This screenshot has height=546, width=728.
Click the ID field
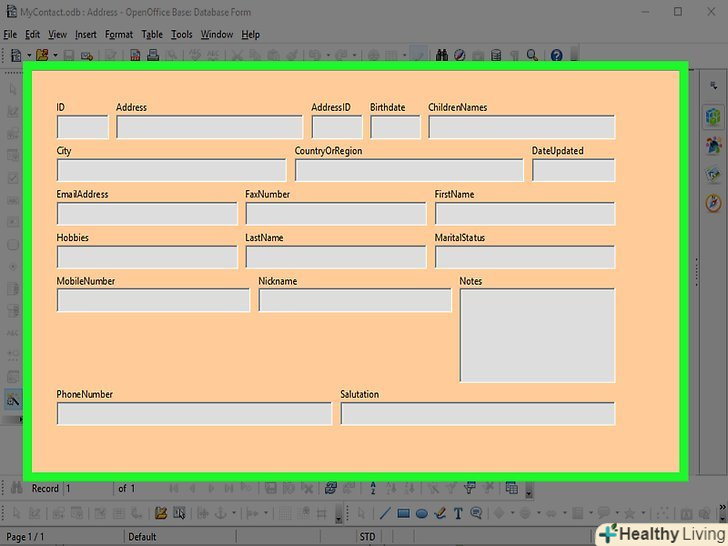pos(82,127)
